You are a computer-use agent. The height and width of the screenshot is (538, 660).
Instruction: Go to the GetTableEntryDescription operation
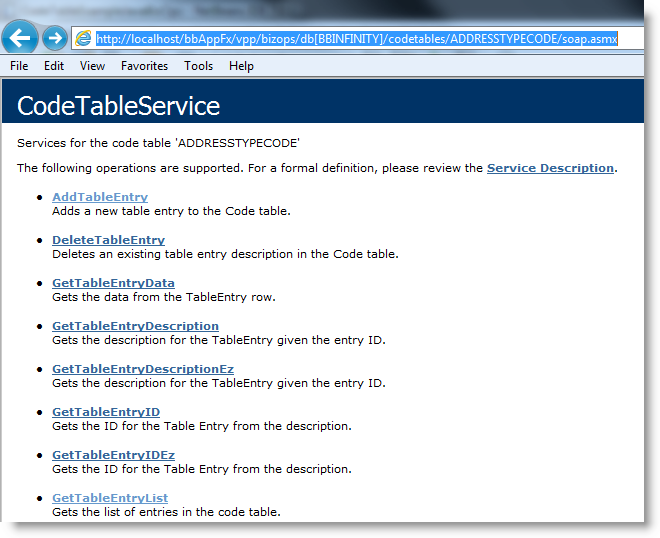(x=135, y=326)
